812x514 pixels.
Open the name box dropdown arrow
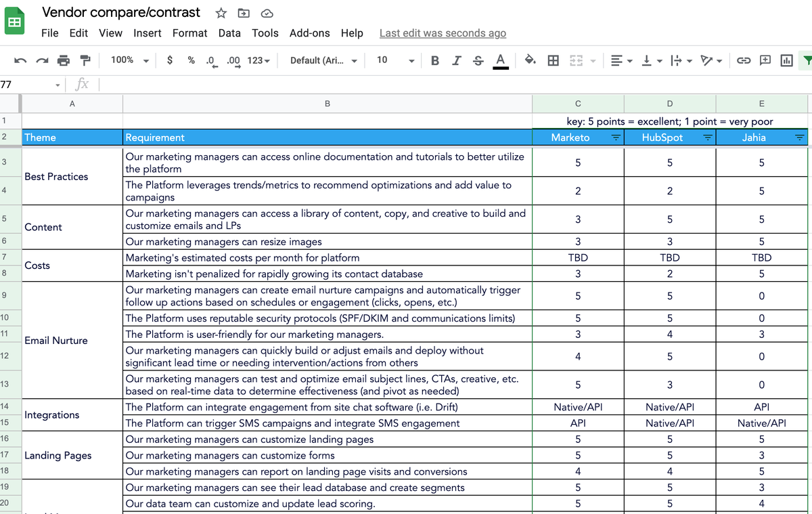[x=58, y=85]
